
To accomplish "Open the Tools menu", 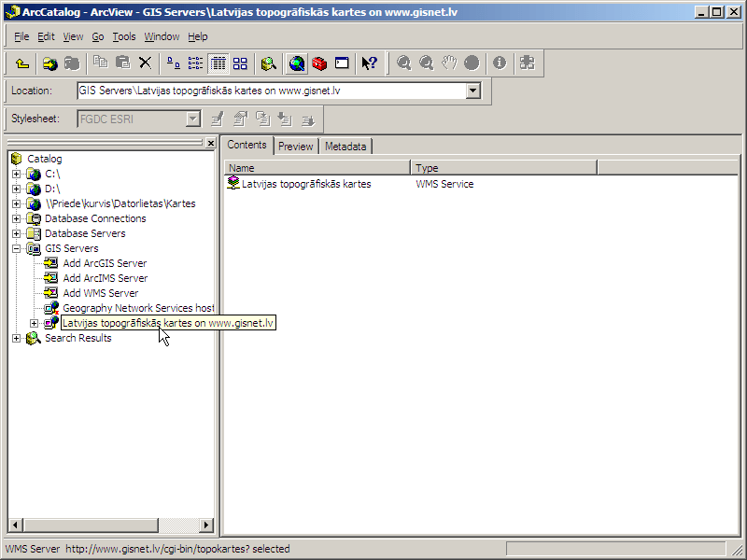I will [124, 36].
